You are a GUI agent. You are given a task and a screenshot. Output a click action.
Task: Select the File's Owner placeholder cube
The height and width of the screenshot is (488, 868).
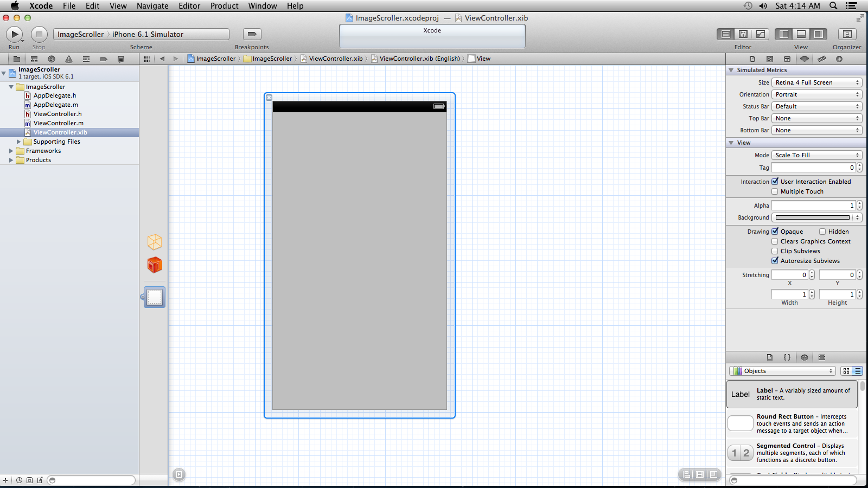[x=155, y=242]
